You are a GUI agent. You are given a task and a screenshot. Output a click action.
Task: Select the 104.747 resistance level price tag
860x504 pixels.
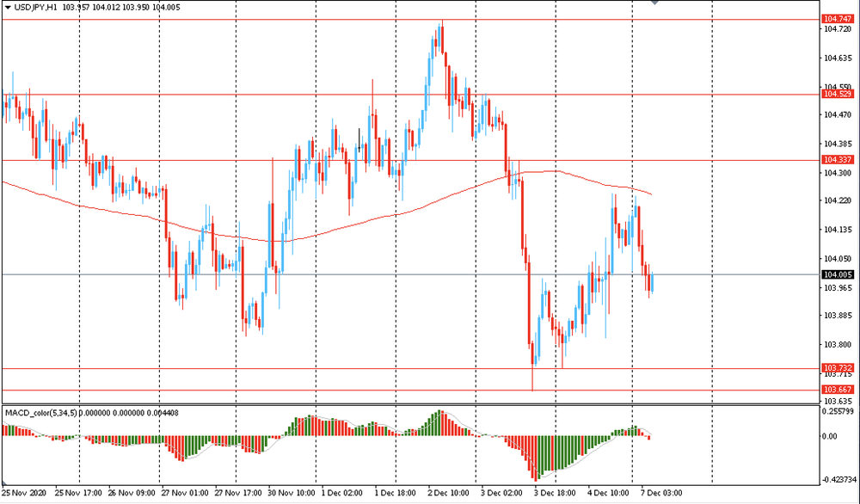pyautogui.click(x=838, y=19)
